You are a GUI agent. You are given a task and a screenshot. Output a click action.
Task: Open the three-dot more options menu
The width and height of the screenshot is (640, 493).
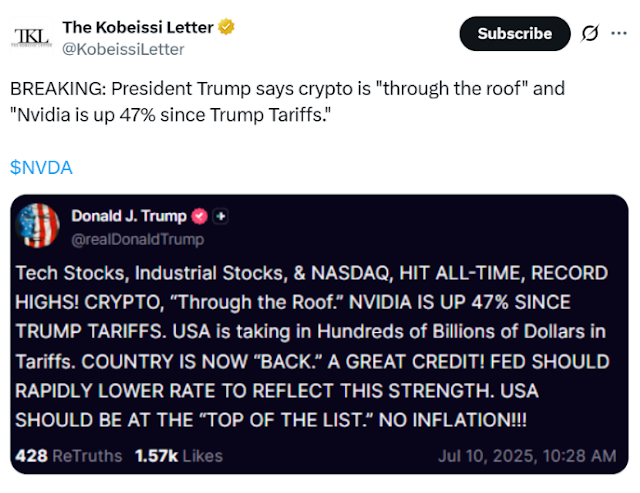[621, 33]
